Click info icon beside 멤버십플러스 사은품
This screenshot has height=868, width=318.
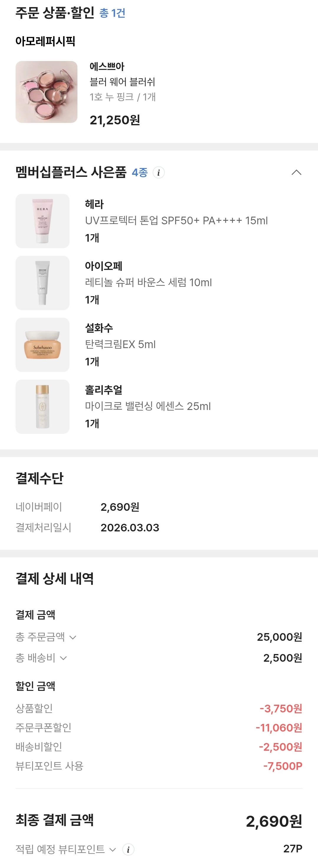[158, 172]
